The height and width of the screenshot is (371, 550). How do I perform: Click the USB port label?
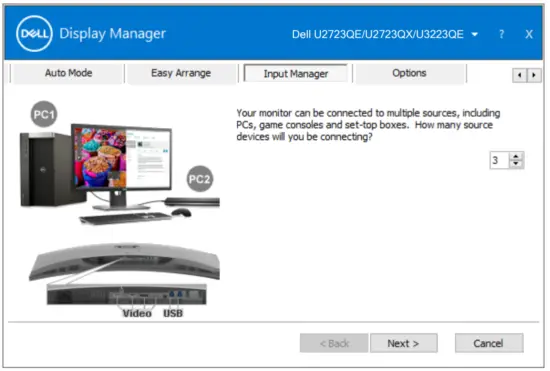tap(173, 313)
